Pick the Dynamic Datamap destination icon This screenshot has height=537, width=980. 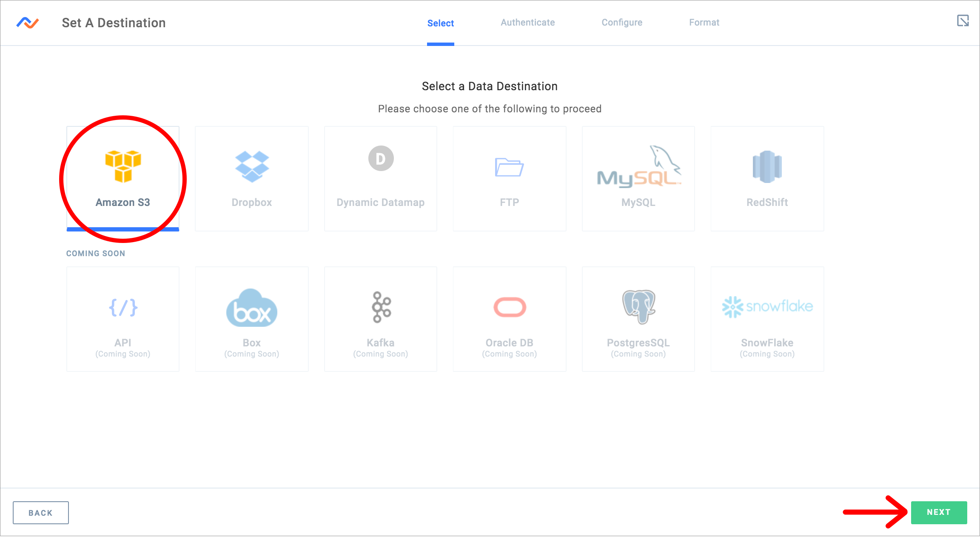click(x=381, y=158)
